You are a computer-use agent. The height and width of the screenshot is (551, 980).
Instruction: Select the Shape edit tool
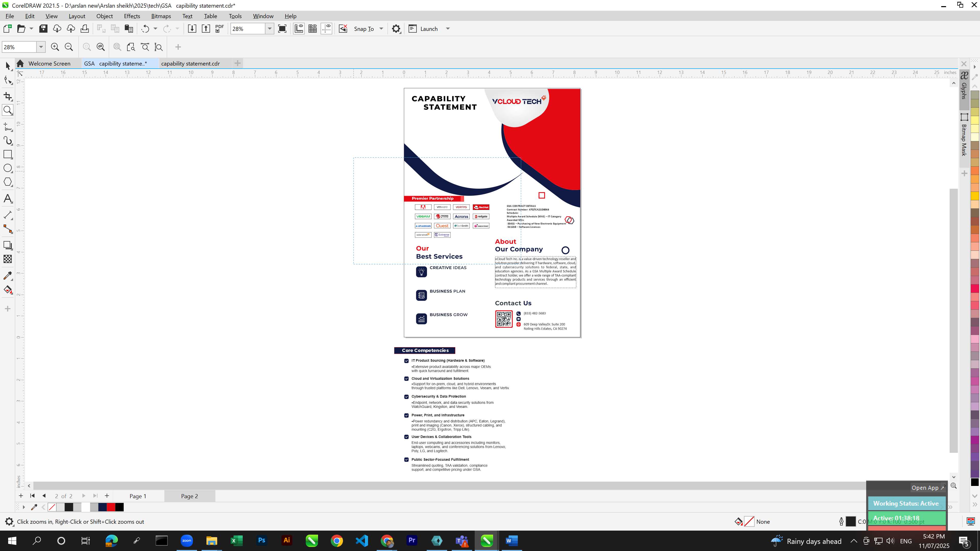point(8,80)
